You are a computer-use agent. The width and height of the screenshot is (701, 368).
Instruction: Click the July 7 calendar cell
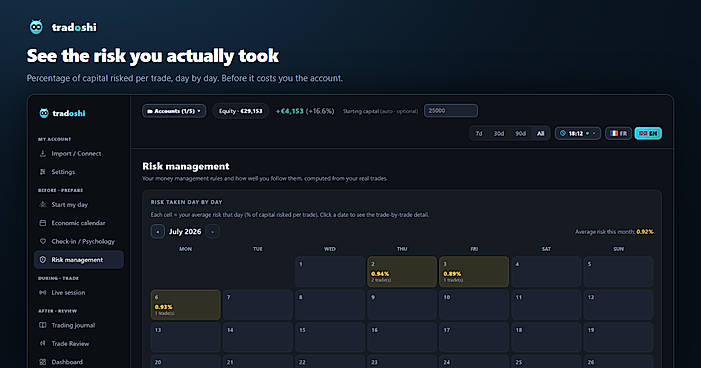click(258, 305)
